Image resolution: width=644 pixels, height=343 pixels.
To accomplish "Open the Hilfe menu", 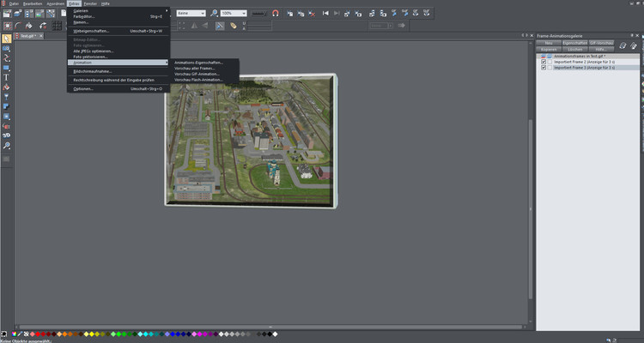I will click(x=106, y=3).
